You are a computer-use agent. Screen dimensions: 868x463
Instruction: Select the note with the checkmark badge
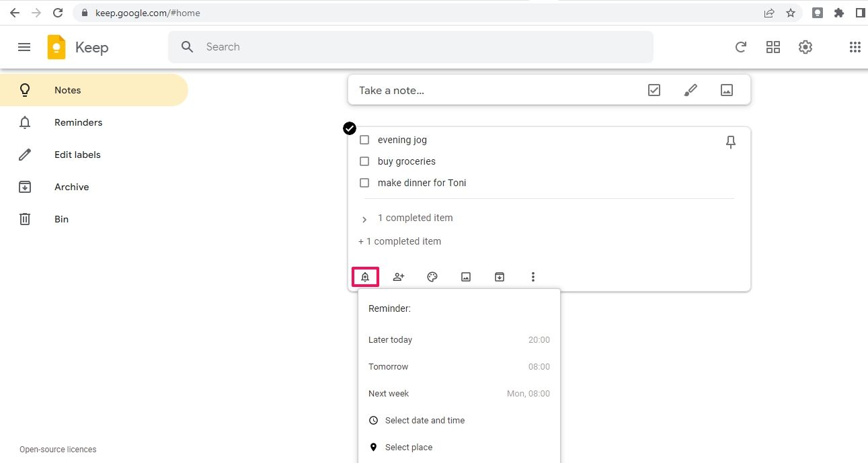click(350, 128)
